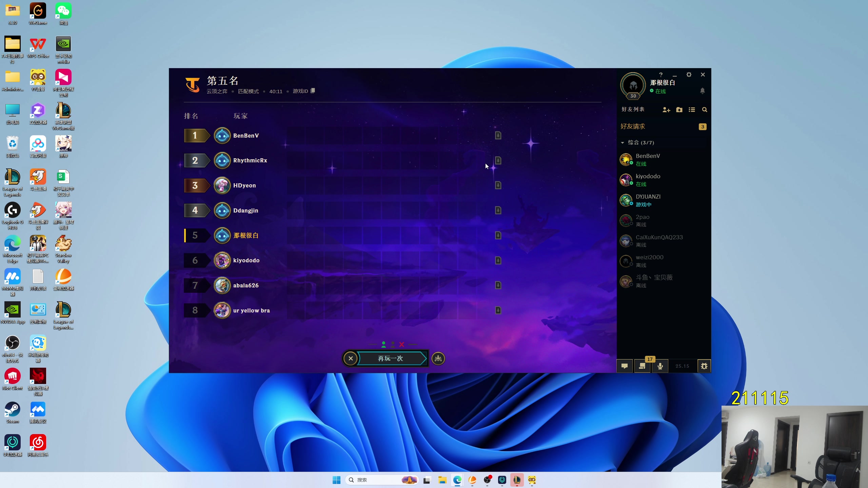Image resolution: width=868 pixels, height=488 pixels.
Task: Open League client settings gear
Action: click(x=689, y=75)
